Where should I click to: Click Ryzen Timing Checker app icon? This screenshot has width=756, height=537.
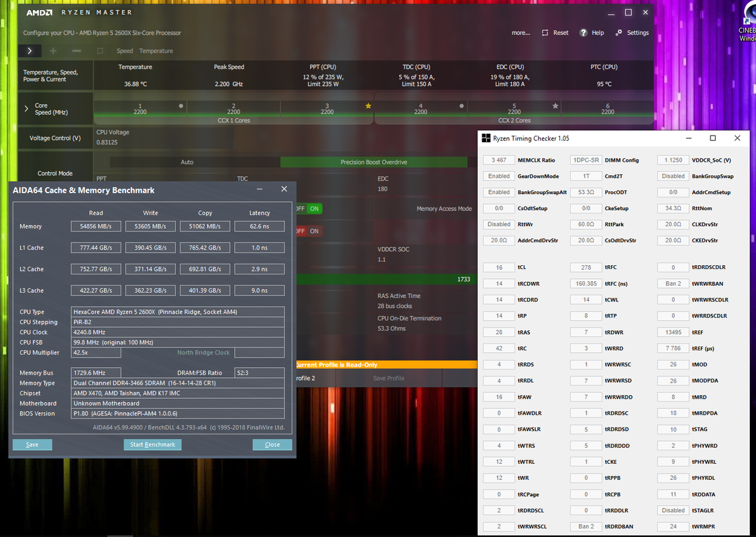coord(486,138)
